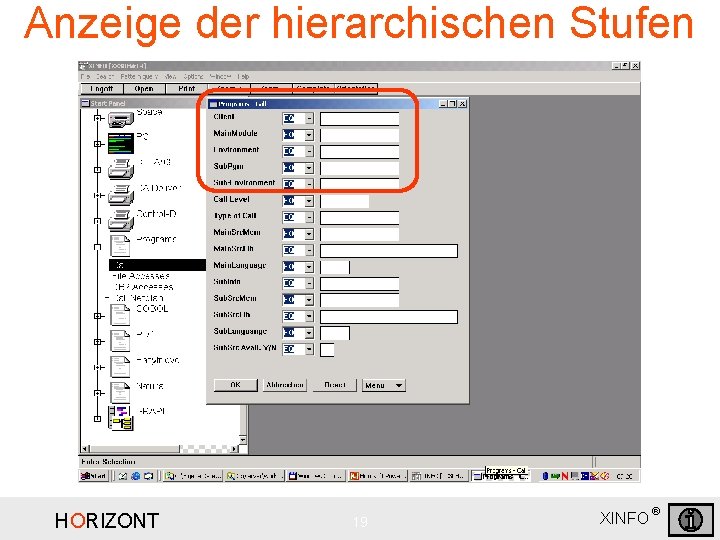Open the File menu
The image size is (720, 540).
85,77
